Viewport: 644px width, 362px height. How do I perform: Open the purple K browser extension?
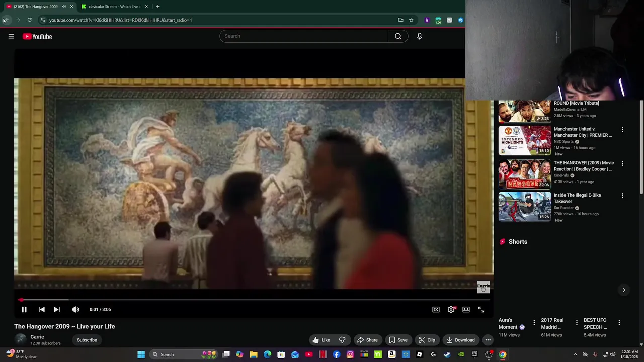tap(427, 20)
